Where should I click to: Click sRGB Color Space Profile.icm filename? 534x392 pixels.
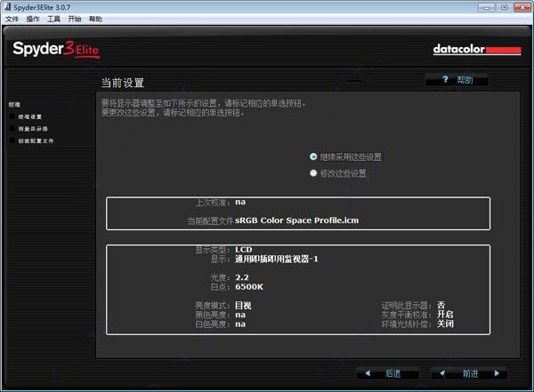296,220
